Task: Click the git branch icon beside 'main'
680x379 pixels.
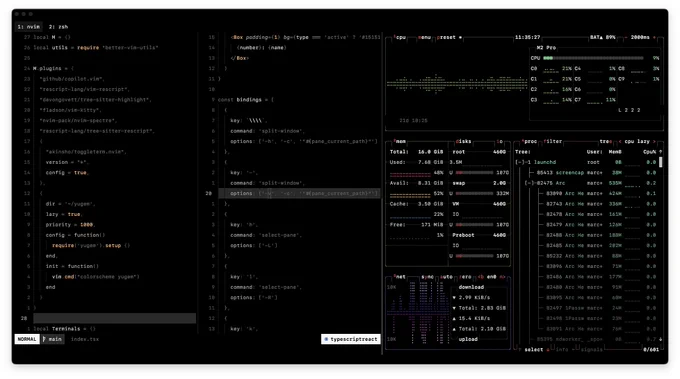Action: coord(44,339)
